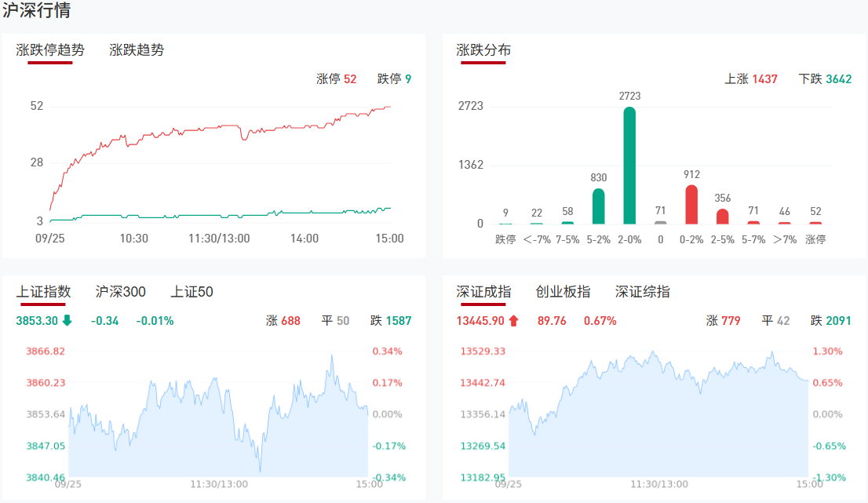
Task: Click the red 2-5% bar showing 356
Action: pyautogui.click(x=723, y=216)
